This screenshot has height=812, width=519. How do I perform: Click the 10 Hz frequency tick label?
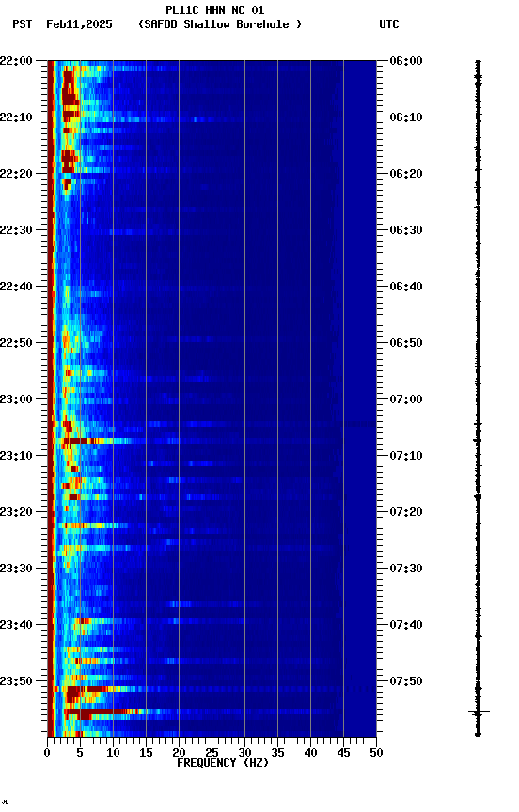[x=113, y=753]
